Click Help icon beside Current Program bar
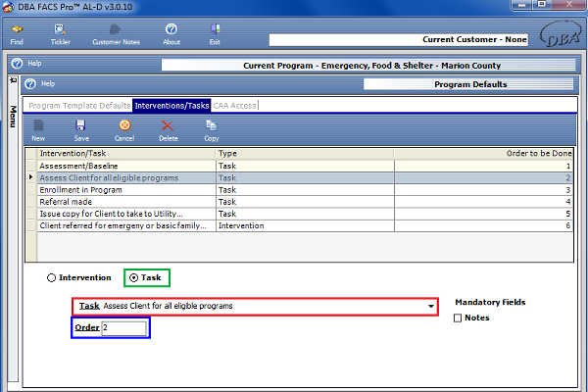Screen dimensions: 588x392 [x=17, y=64]
